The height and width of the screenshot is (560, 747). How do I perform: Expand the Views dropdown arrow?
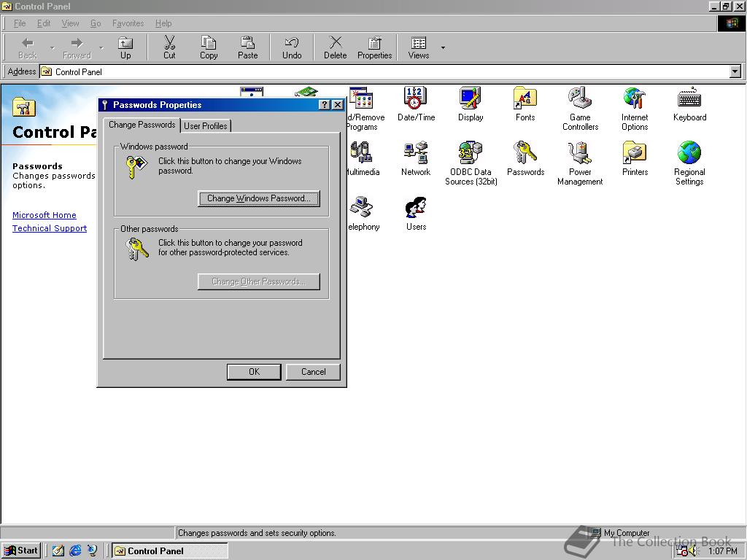[443, 48]
